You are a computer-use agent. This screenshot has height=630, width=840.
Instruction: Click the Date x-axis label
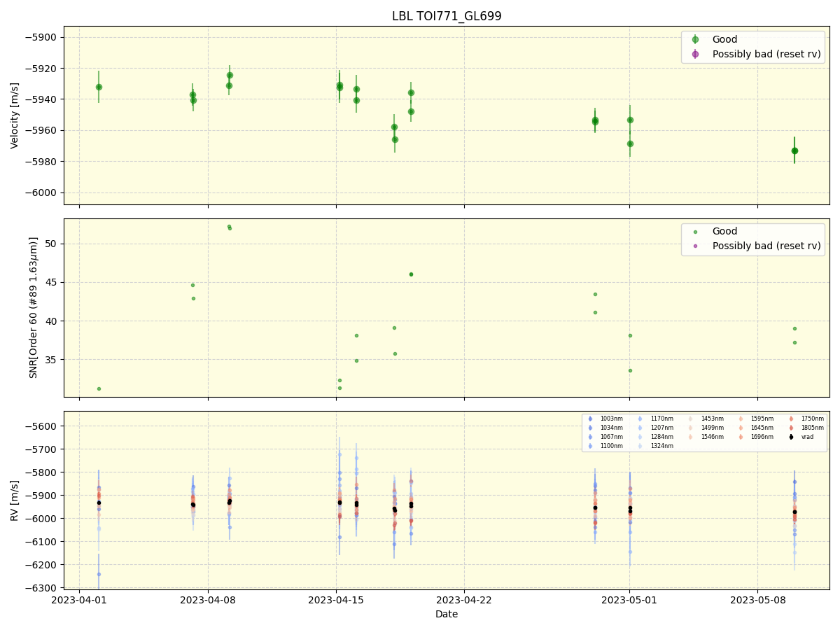447,614
